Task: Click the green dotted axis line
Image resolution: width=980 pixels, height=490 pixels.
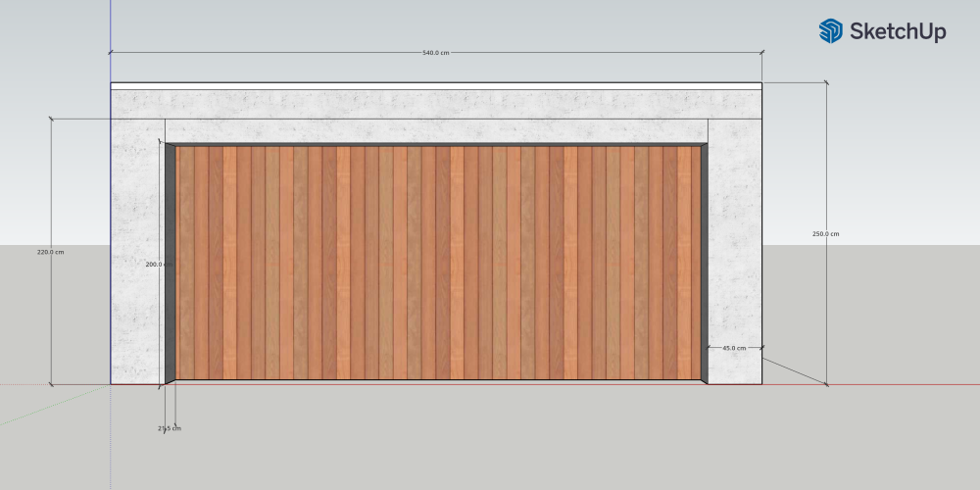Action: (x=55, y=405)
